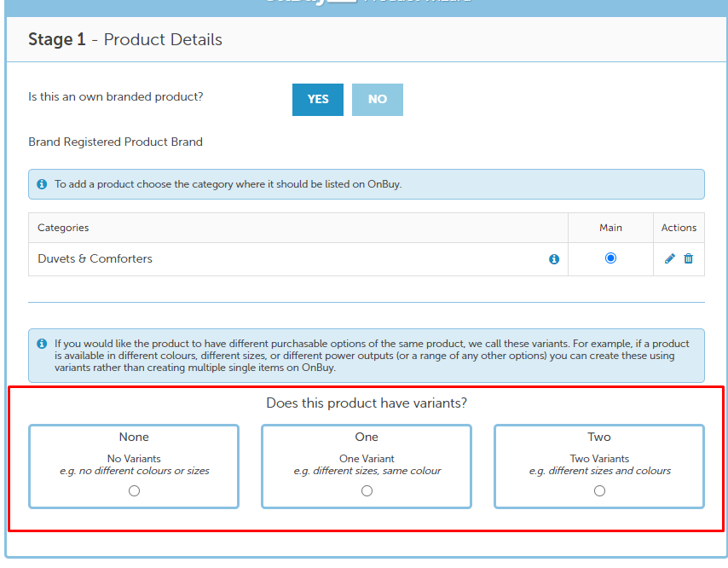Choose the Two Variants radio button

pos(599,491)
